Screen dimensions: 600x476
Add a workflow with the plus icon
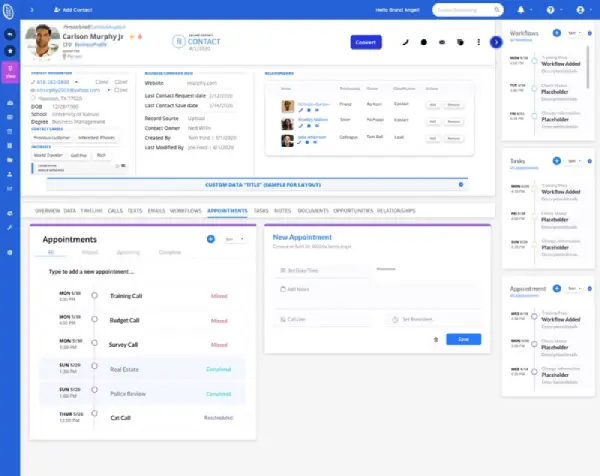click(x=557, y=33)
